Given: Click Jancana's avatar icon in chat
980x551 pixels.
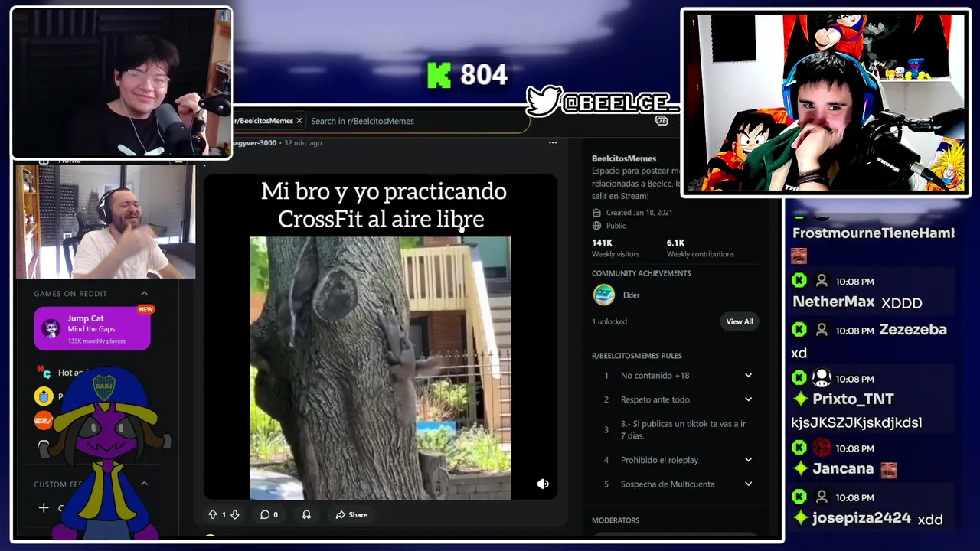Looking at the screenshot, I should [x=822, y=447].
